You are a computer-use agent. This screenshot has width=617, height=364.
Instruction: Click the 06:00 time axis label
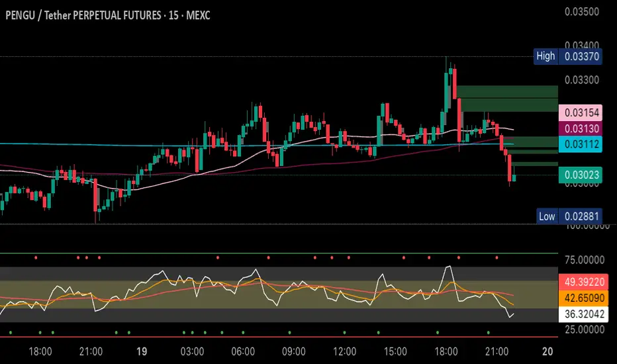point(243,351)
